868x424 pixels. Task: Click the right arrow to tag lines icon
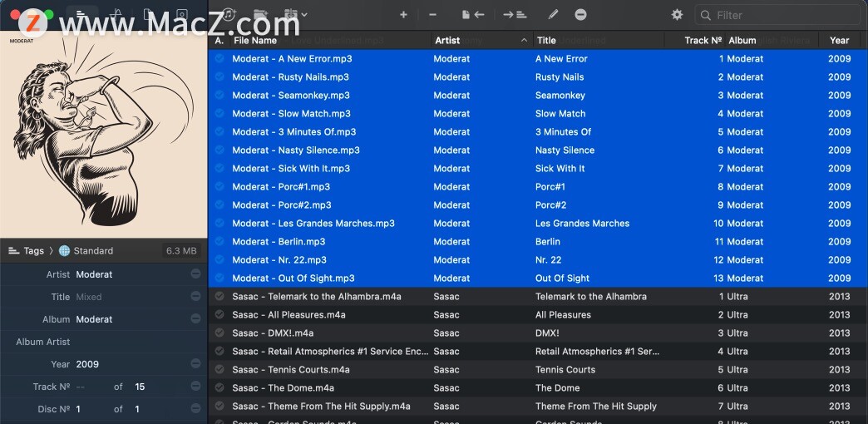(515, 15)
